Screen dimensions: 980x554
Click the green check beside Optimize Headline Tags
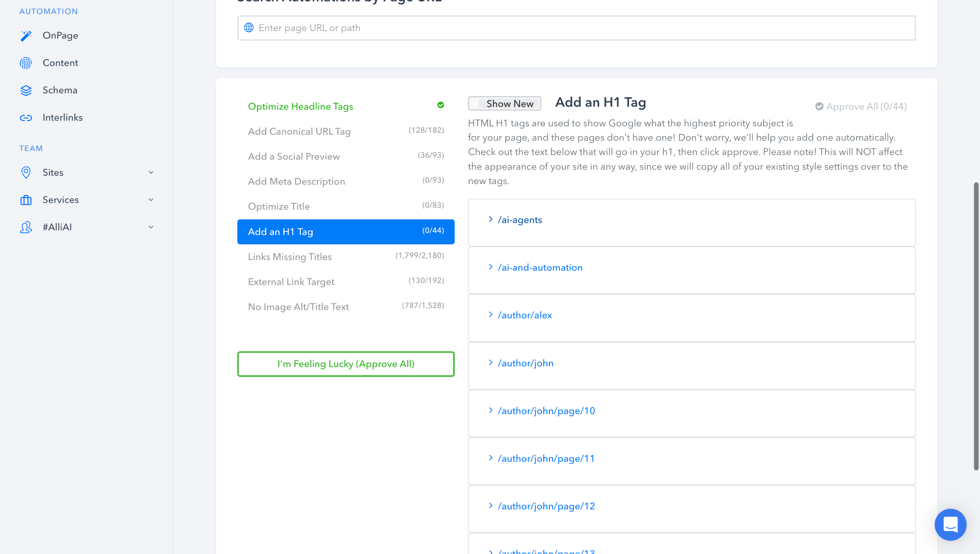[x=441, y=105]
